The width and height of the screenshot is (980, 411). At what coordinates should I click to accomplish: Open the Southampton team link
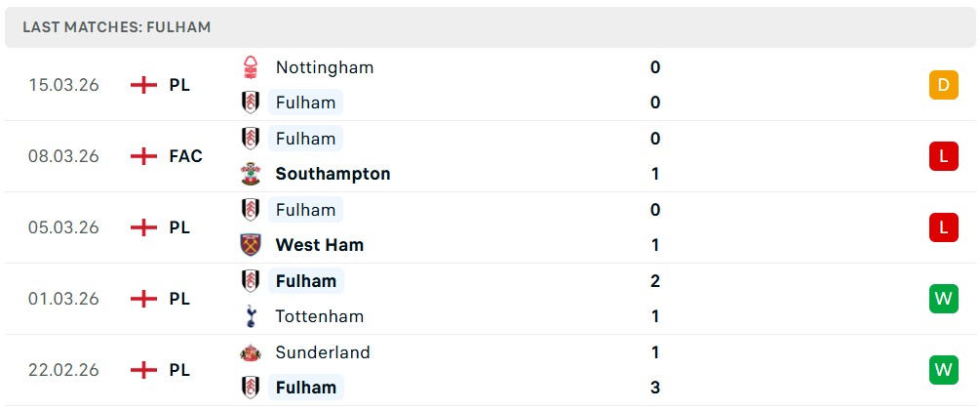click(x=333, y=174)
